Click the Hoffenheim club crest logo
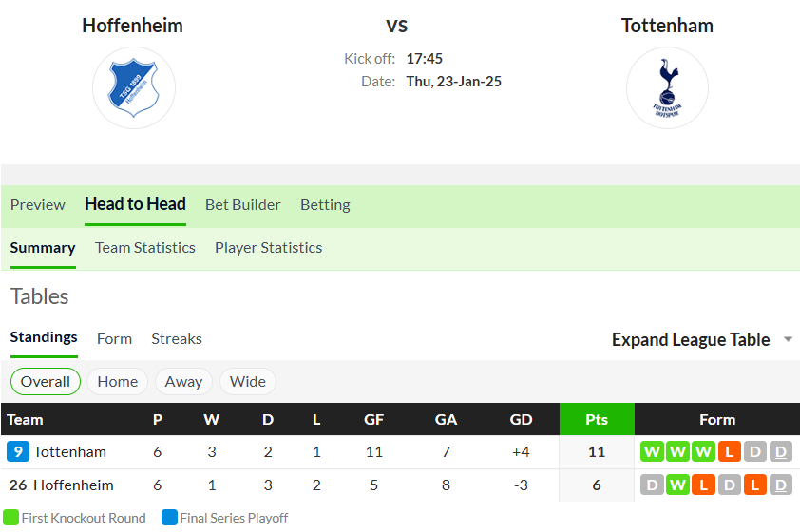800x532 pixels. [134, 87]
